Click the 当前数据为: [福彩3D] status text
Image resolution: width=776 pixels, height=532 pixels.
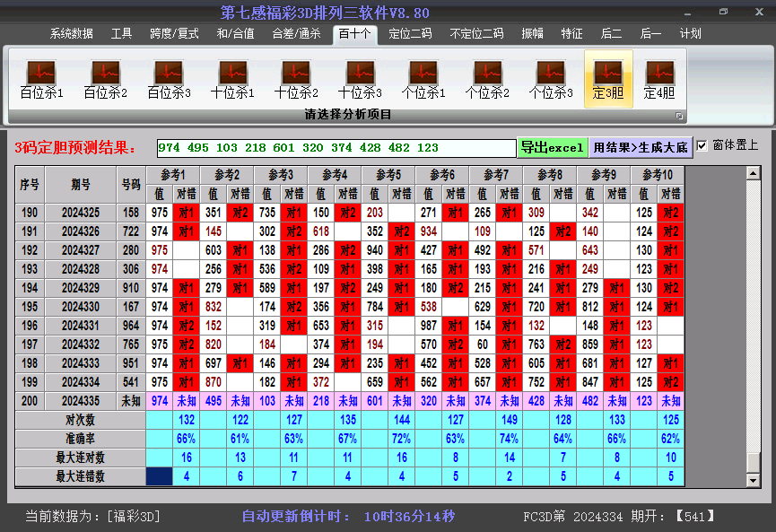tap(93, 517)
